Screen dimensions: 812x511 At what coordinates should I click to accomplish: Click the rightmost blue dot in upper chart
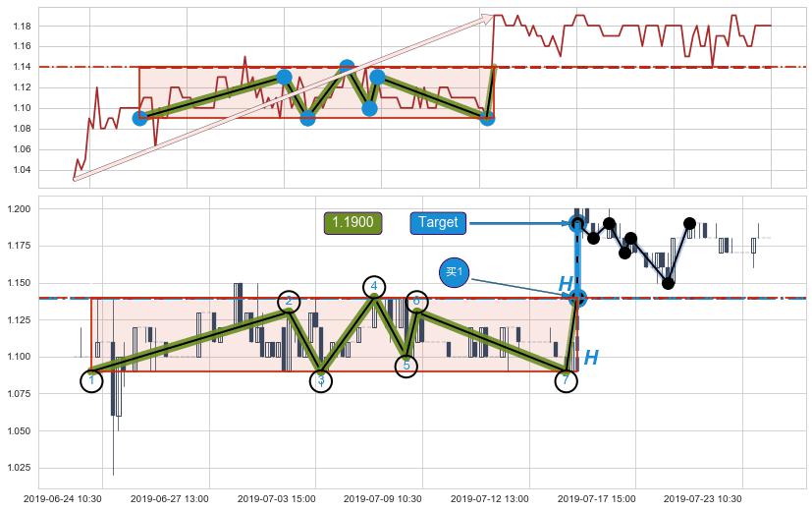tap(487, 118)
